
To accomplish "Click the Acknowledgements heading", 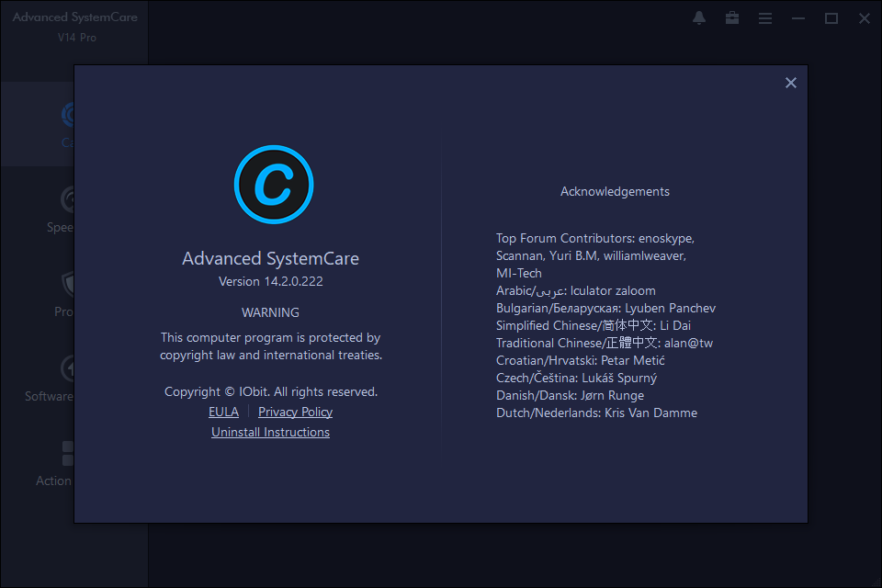I will [x=615, y=191].
